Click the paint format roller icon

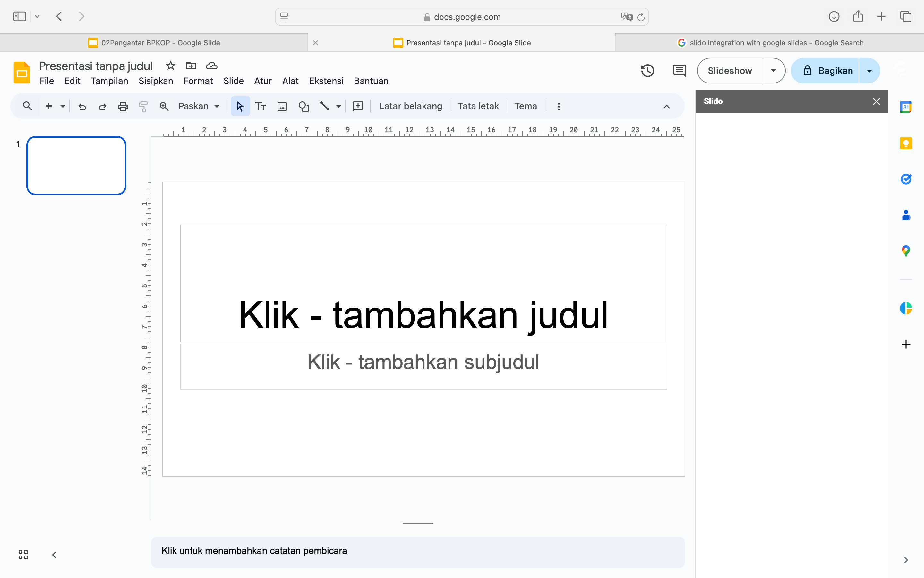coord(143,106)
